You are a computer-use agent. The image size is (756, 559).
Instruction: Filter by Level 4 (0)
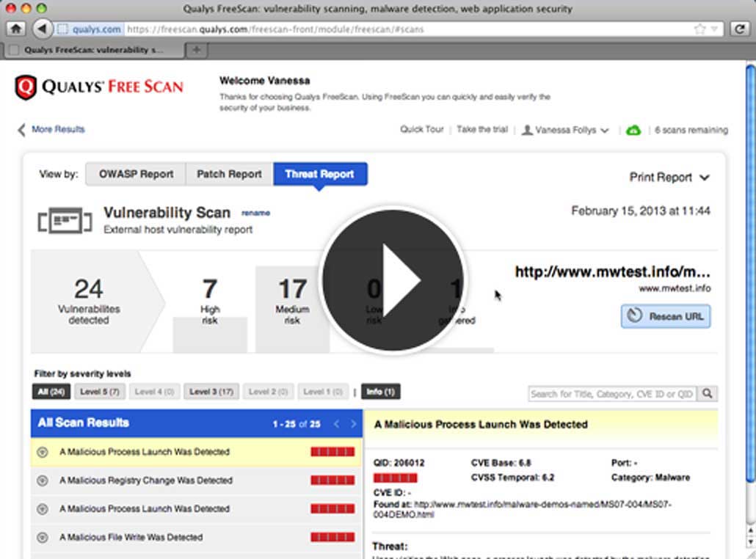(154, 392)
